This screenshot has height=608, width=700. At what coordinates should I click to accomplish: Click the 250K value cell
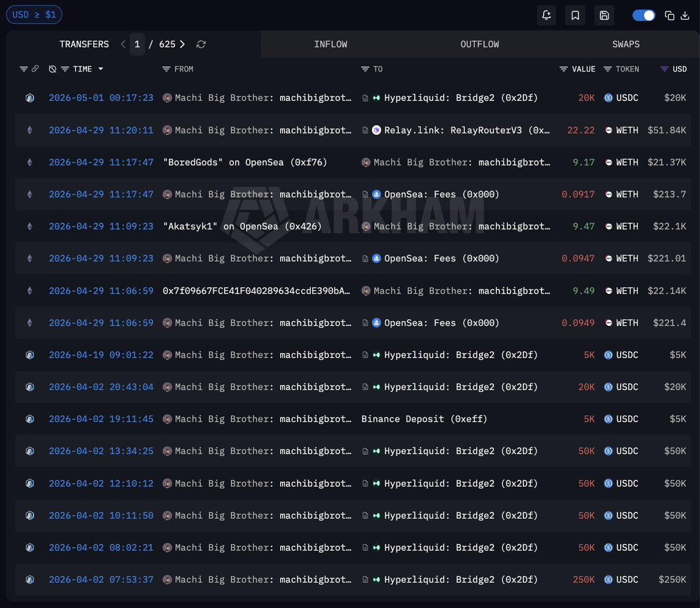[584, 580]
